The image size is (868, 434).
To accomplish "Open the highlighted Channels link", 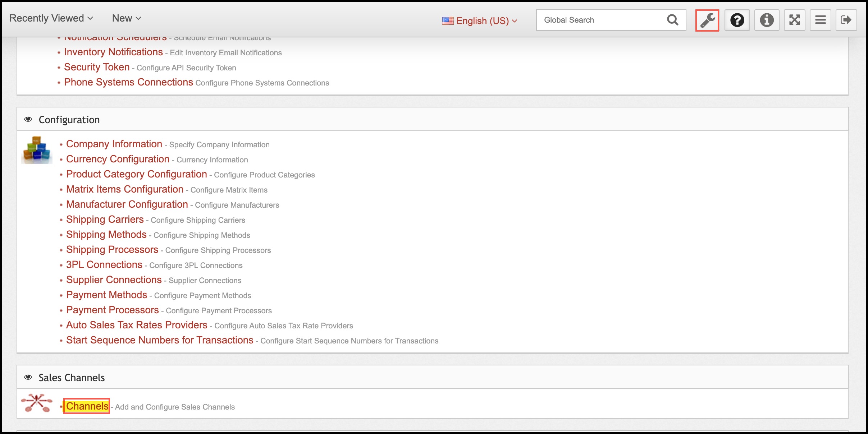I will (87, 406).
